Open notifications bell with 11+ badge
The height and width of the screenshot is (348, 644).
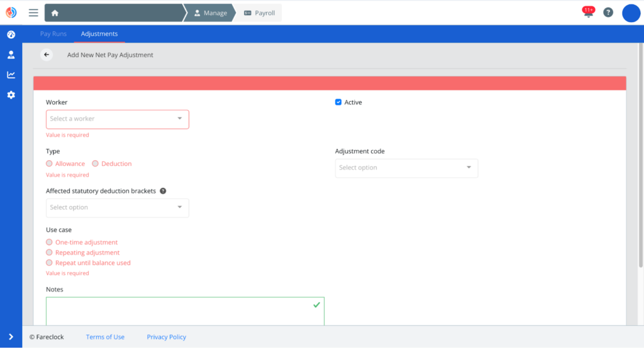pos(588,12)
